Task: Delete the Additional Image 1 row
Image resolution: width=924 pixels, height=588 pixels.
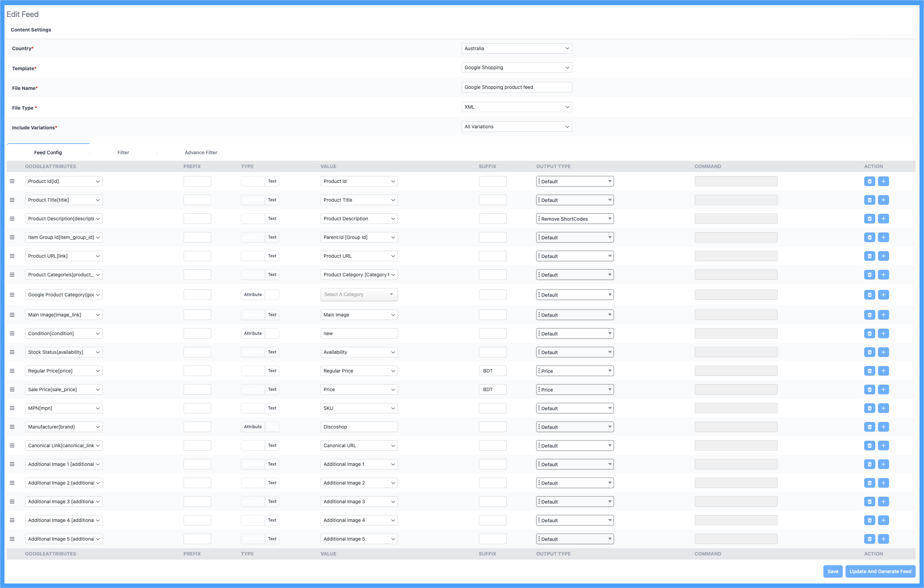Action: [x=869, y=464]
